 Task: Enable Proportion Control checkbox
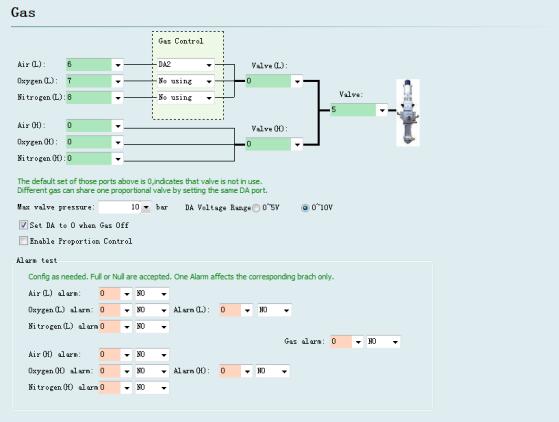(23, 241)
